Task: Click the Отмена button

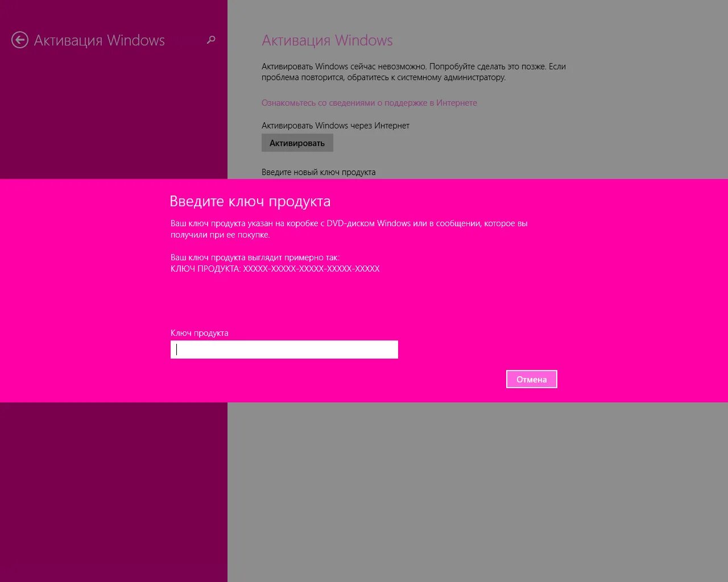Action: click(532, 379)
